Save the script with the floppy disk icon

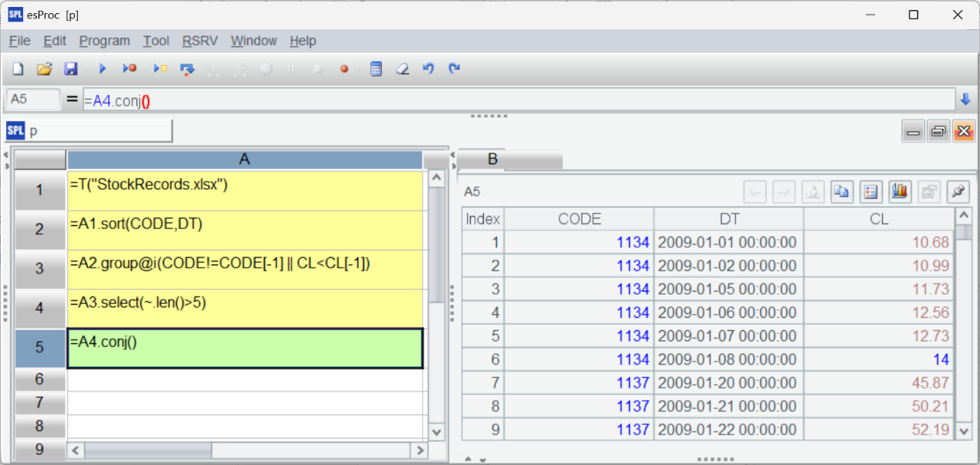pyautogui.click(x=70, y=69)
